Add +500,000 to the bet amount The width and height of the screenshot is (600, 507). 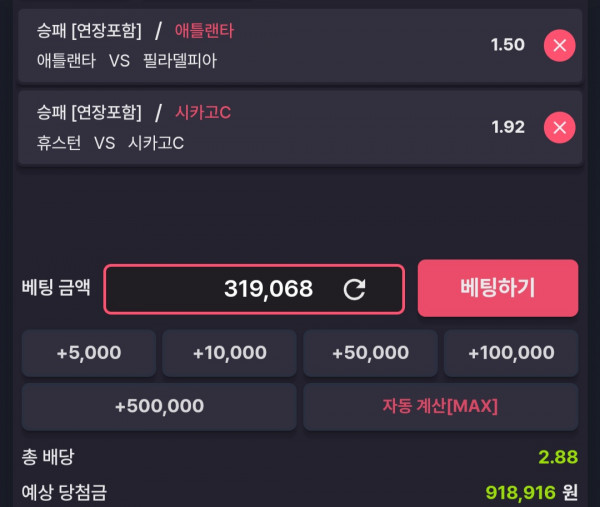point(159,406)
